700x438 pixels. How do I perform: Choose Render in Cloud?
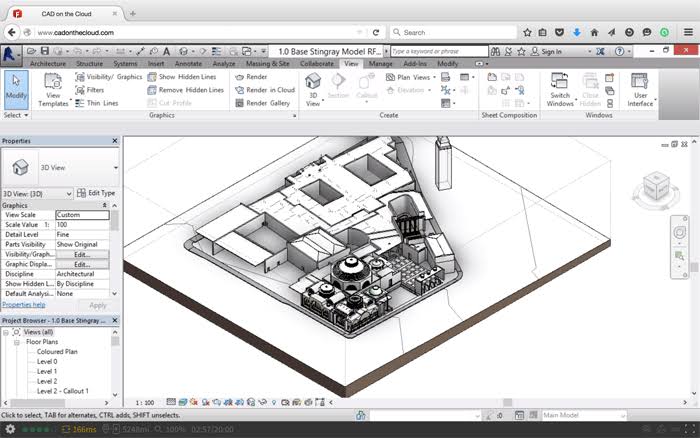tap(265, 90)
